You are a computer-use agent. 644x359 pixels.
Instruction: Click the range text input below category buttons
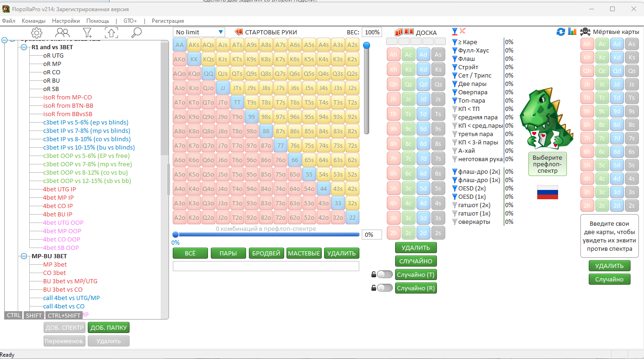tap(266, 266)
